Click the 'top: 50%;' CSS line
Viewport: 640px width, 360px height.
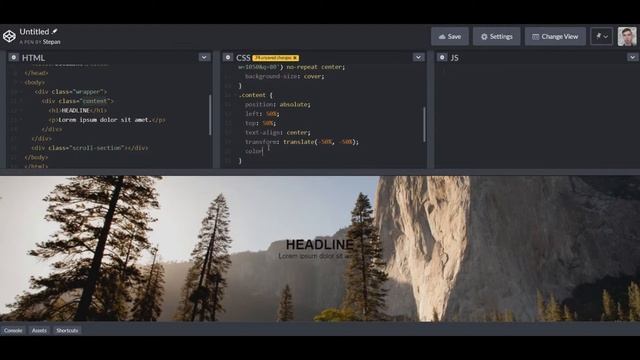(260, 123)
